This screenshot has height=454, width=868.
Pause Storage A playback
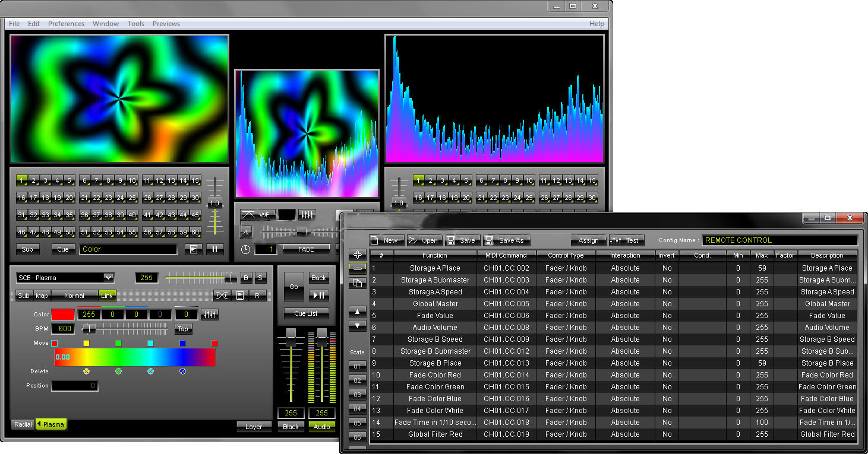(x=214, y=249)
